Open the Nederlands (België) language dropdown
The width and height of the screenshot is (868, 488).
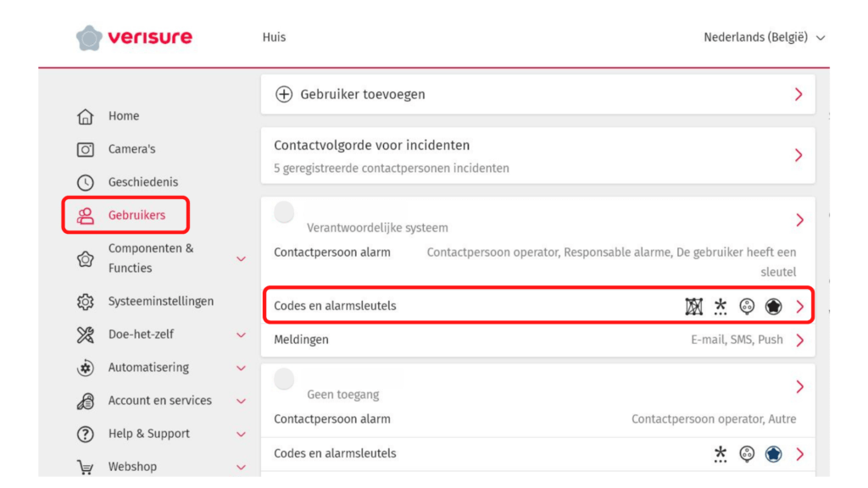(x=764, y=37)
